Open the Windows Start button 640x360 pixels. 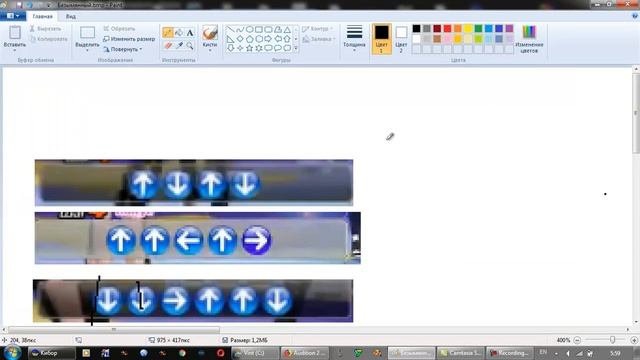(12, 353)
